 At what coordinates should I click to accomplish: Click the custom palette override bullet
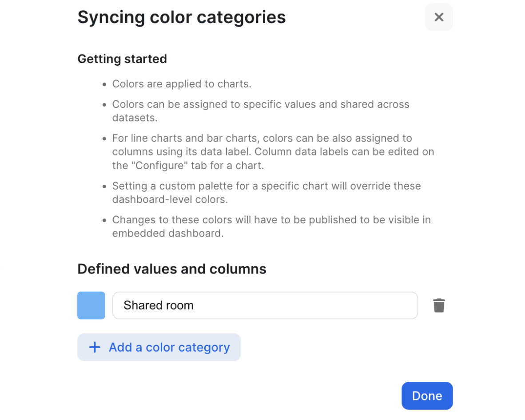[x=266, y=192]
